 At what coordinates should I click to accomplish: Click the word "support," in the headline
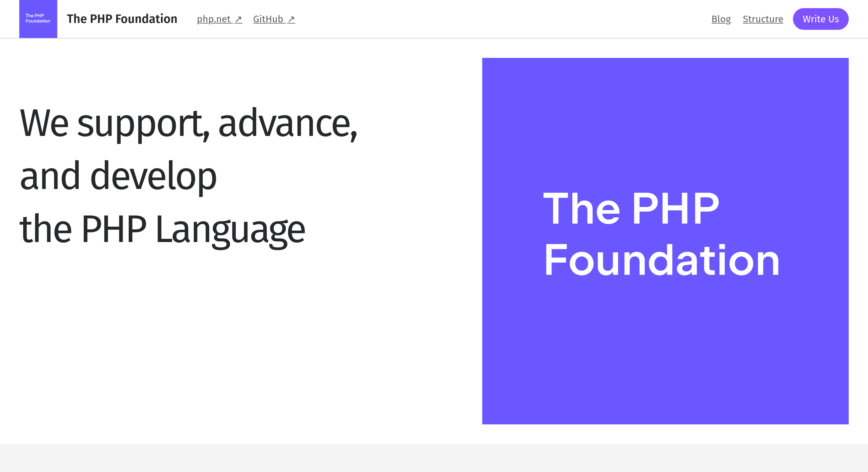[143, 124]
